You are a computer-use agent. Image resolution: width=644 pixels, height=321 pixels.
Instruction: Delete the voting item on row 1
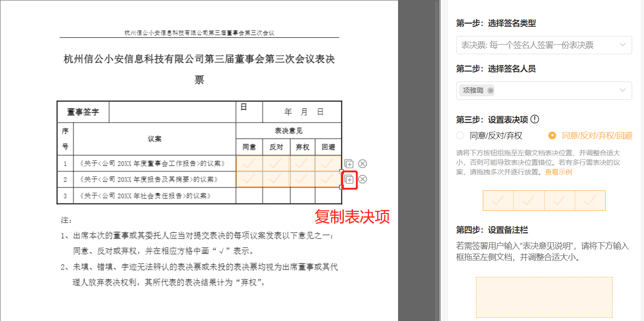[x=363, y=164]
